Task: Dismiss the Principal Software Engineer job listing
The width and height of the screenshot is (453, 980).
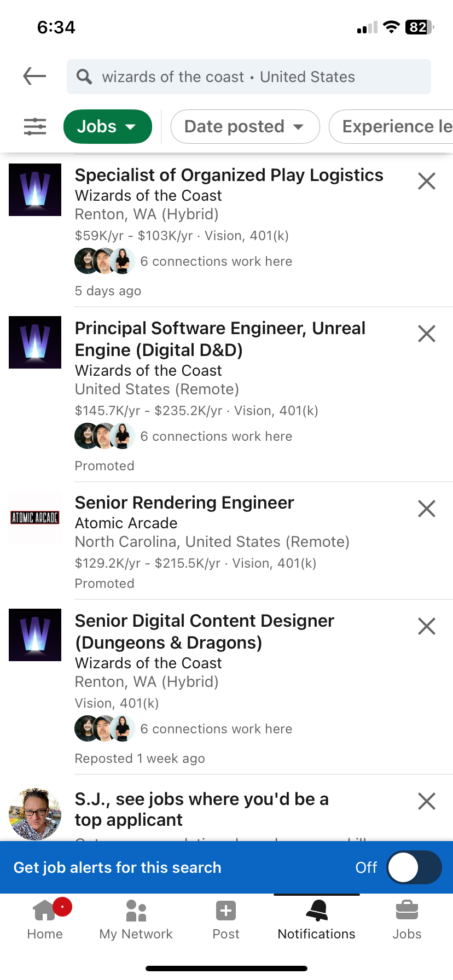Action: pos(426,334)
